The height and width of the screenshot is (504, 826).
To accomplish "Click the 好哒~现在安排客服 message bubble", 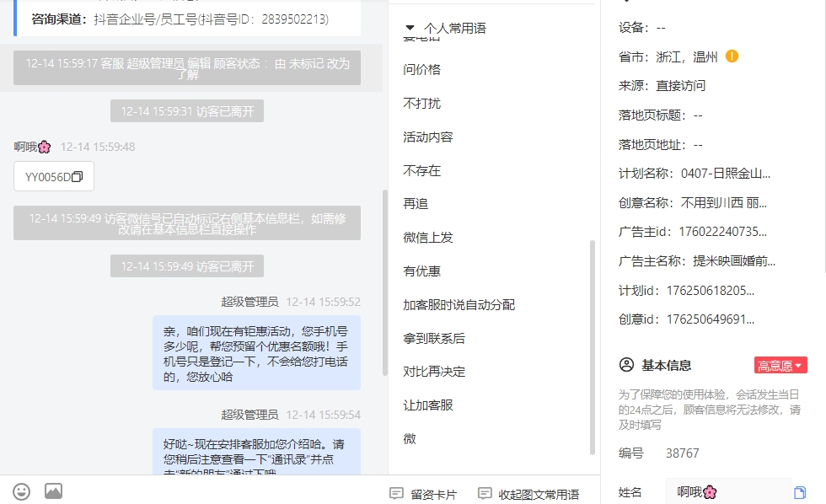I will coord(256,452).
